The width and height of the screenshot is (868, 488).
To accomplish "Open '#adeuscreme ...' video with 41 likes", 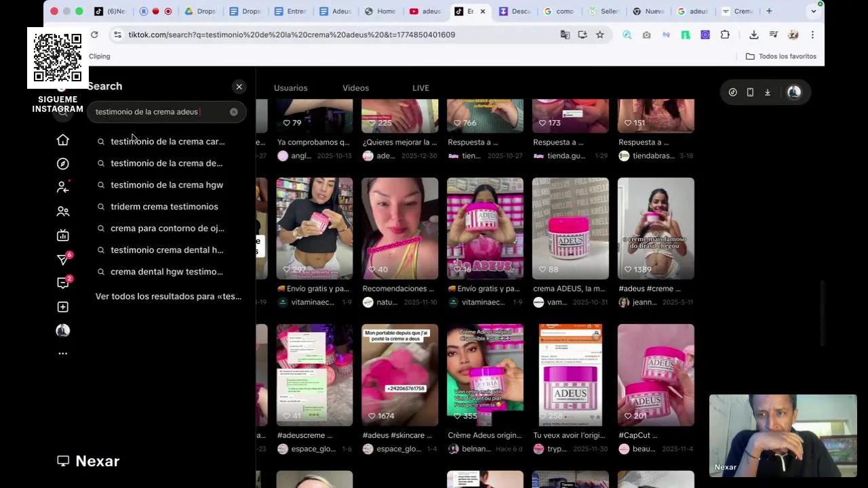I will point(314,375).
